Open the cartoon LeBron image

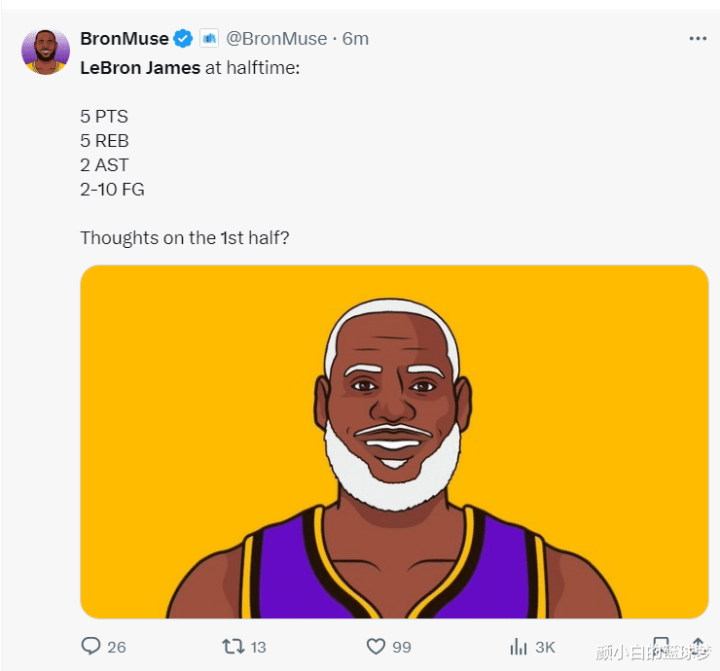tap(394, 441)
